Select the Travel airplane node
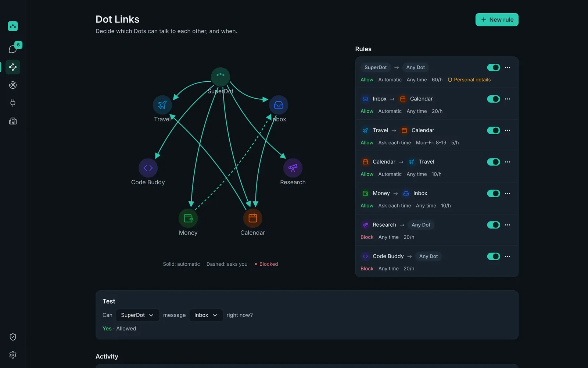 coord(162,105)
